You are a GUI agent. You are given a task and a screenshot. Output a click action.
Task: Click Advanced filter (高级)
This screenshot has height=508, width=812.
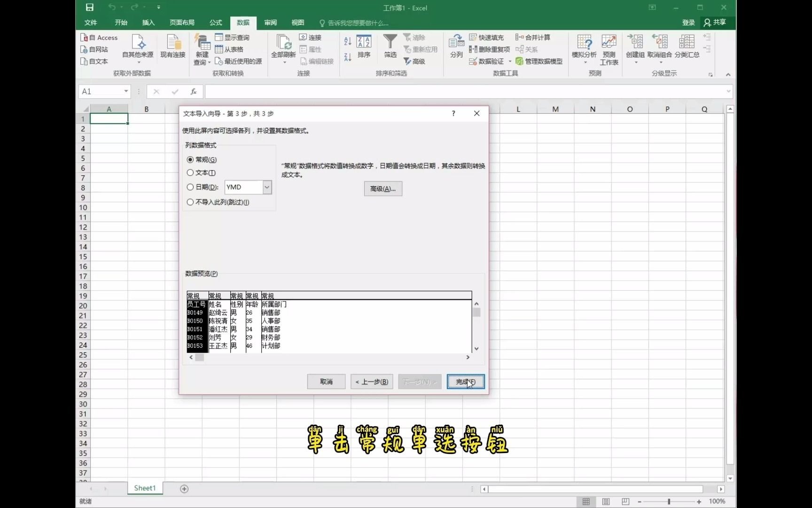(x=414, y=61)
